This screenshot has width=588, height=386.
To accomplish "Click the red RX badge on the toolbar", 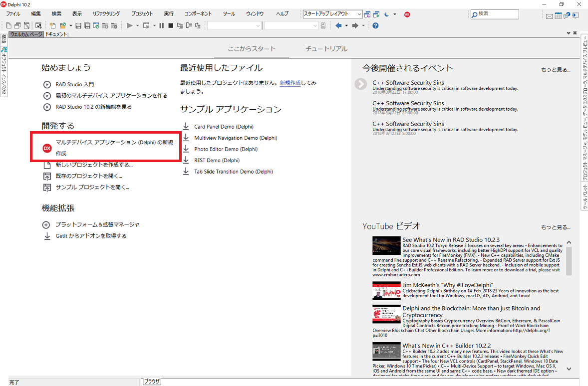I will click(407, 14).
